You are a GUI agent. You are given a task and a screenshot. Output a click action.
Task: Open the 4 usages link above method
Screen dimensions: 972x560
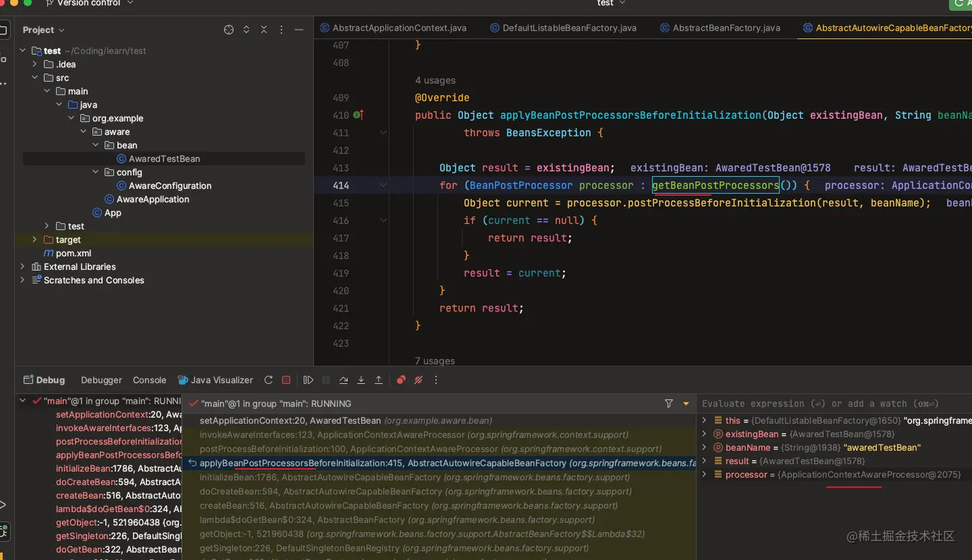pos(435,80)
